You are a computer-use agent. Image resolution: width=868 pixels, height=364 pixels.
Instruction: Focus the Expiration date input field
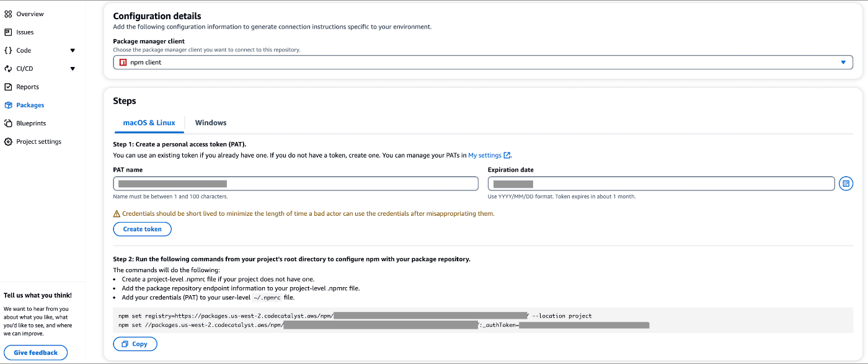pyautogui.click(x=662, y=184)
